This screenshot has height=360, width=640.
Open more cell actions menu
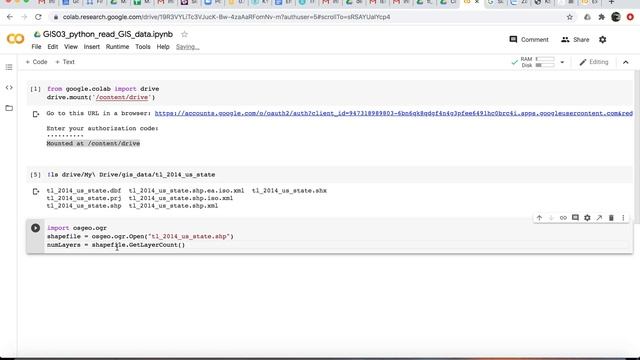pos(623,218)
